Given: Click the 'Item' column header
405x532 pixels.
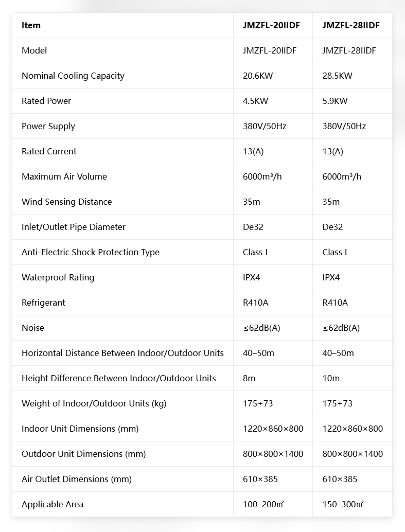Looking at the screenshot, I should click(x=31, y=25).
